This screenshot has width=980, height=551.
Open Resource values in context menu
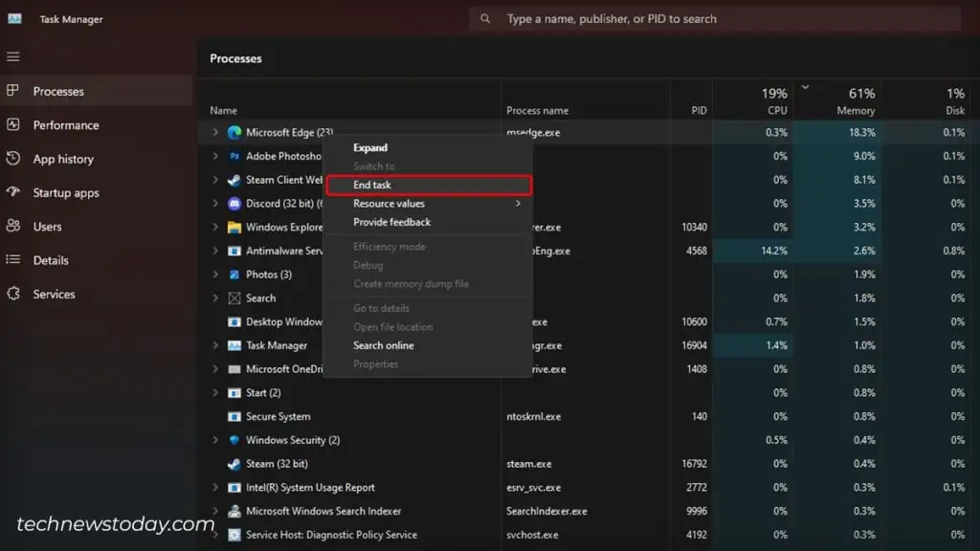[428, 204]
